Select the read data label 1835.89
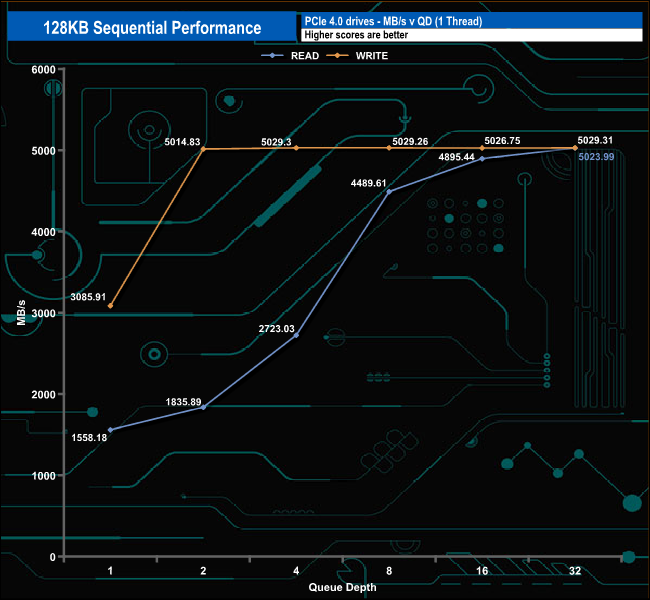 click(x=183, y=402)
